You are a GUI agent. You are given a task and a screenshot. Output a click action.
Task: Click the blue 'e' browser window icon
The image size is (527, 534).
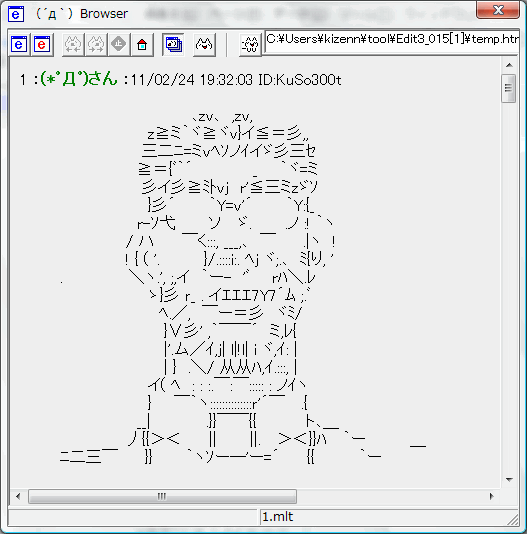19,44
